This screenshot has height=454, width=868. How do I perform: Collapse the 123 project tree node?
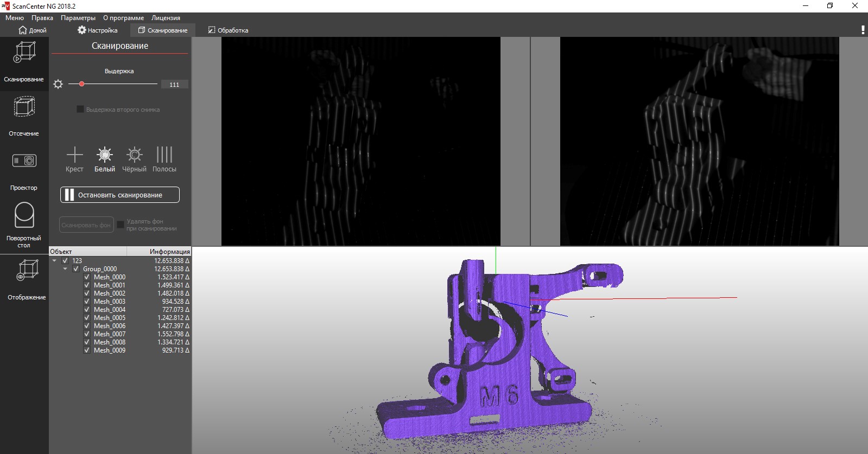coord(54,261)
